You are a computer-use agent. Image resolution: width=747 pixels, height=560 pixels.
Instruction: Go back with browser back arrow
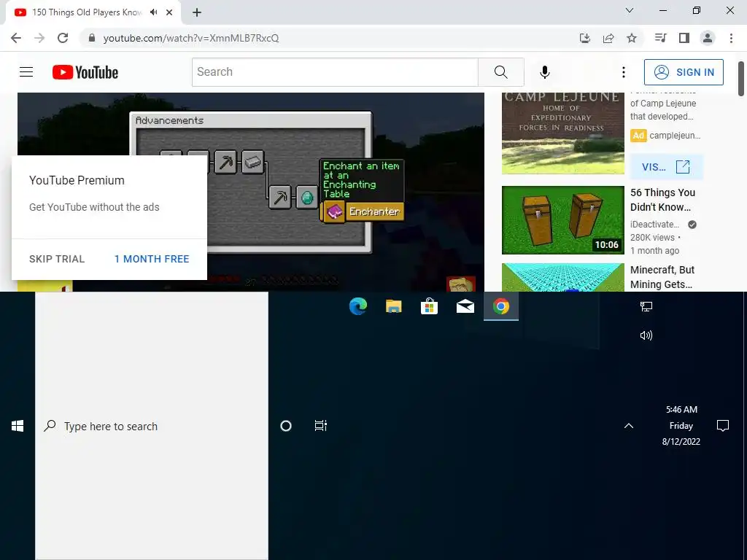click(x=16, y=38)
